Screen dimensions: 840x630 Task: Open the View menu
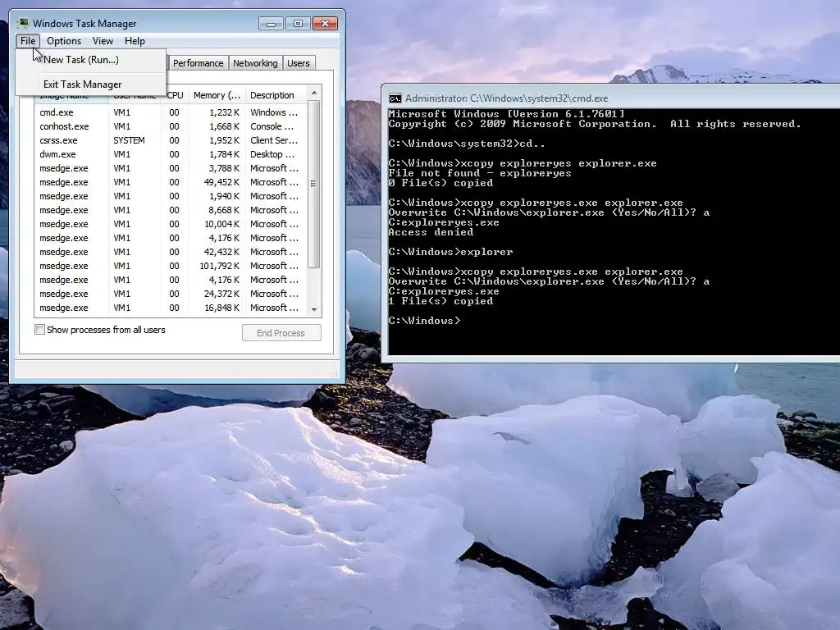(x=103, y=41)
